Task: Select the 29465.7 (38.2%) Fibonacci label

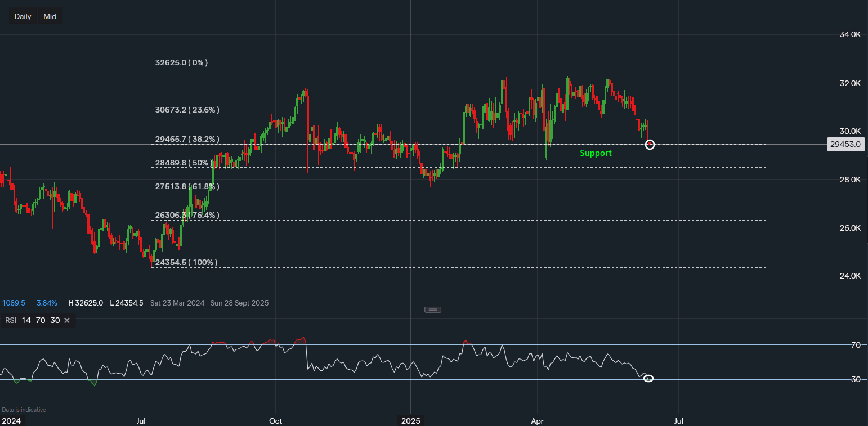Action: (187, 139)
